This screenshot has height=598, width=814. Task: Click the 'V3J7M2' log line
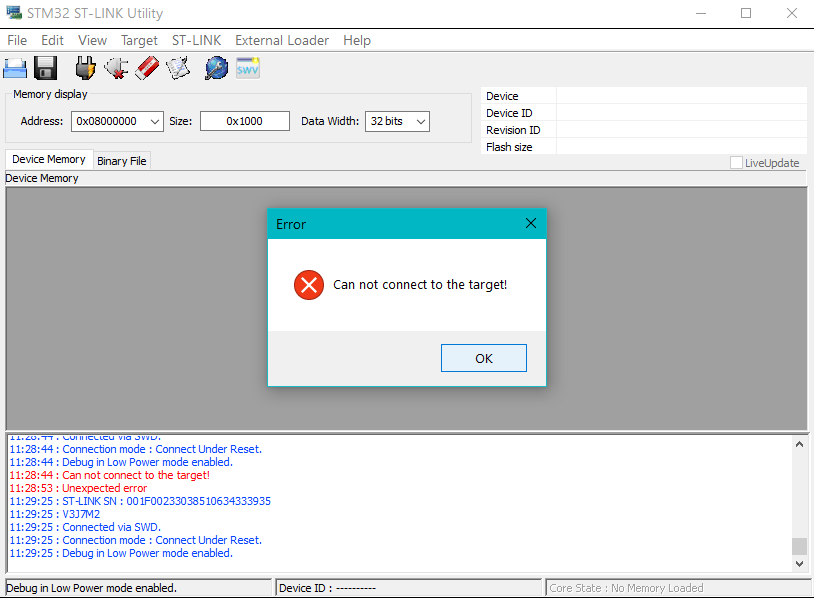coord(55,514)
